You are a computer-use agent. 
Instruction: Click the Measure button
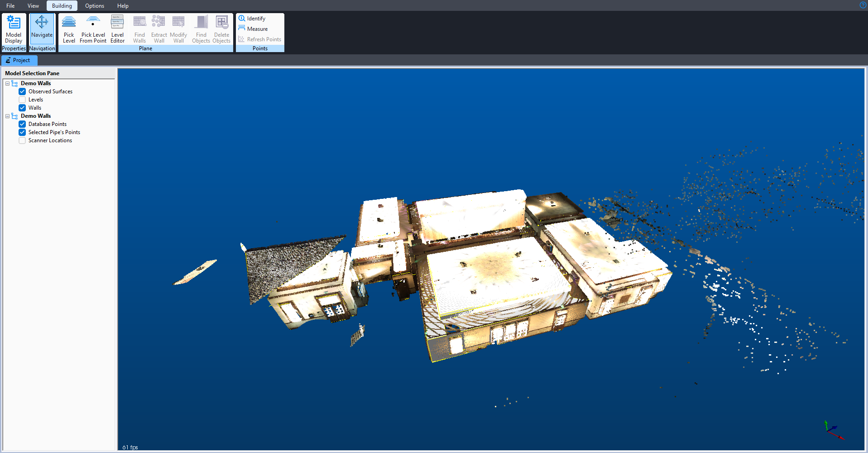coord(257,29)
